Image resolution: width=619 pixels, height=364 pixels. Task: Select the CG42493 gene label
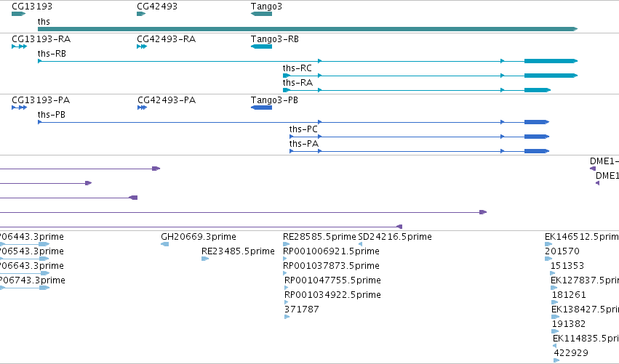pos(157,7)
